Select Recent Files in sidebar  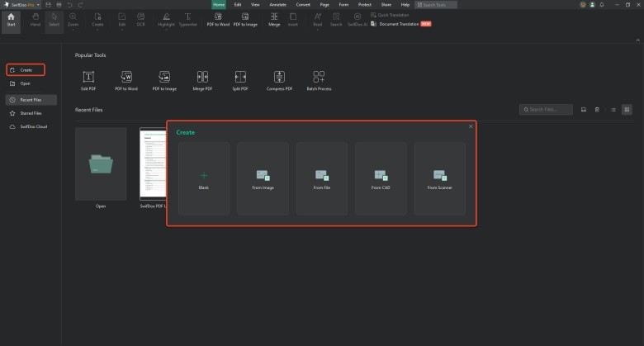pos(31,100)
